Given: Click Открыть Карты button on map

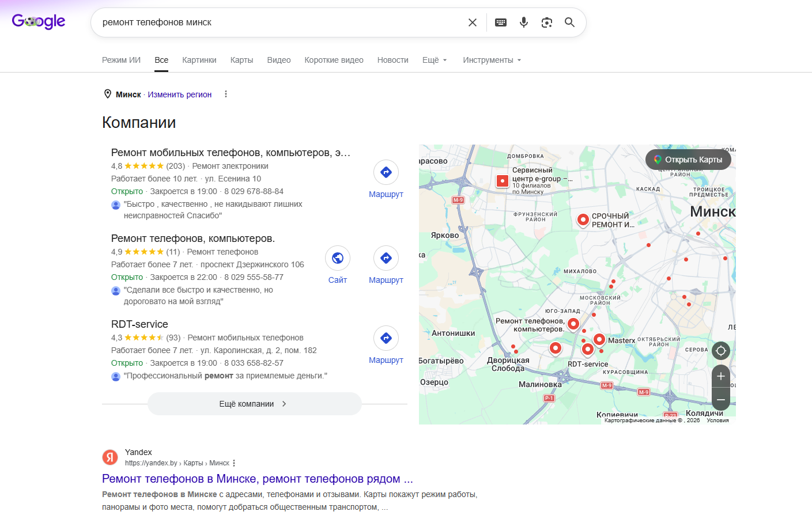Looking at the screenshot, I should pyautogui.click(x=688, y=160).
